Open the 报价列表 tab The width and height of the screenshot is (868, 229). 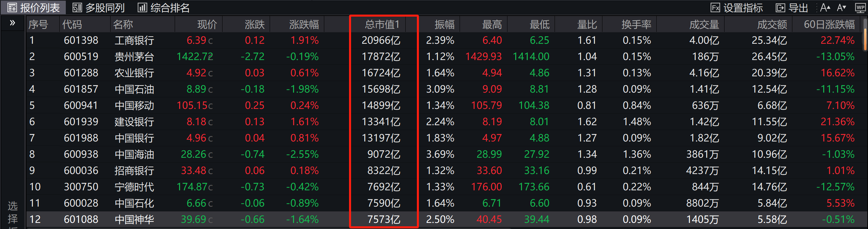[34, 7]
